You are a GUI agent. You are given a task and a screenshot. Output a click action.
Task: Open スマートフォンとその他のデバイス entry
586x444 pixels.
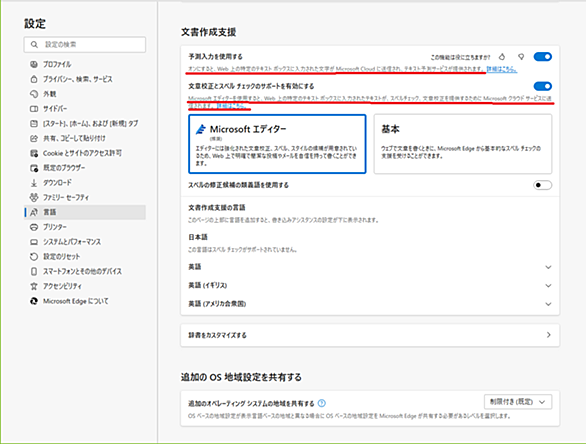[85, 271]
